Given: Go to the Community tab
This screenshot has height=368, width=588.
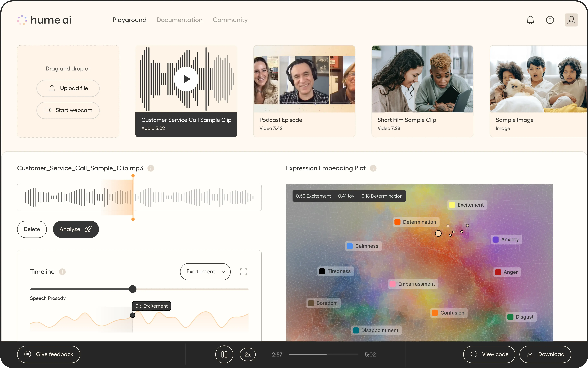Looking at the screenshot, I should [230, 20].
